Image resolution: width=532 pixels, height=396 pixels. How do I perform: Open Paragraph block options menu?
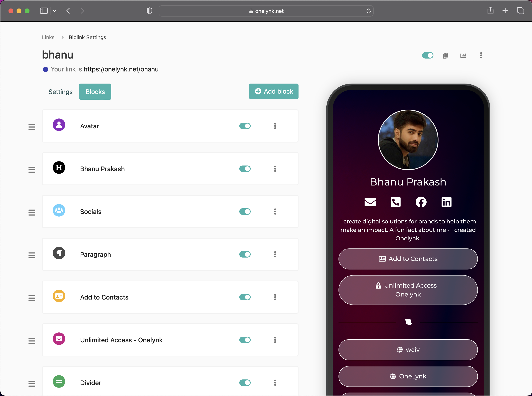[275, 254]
